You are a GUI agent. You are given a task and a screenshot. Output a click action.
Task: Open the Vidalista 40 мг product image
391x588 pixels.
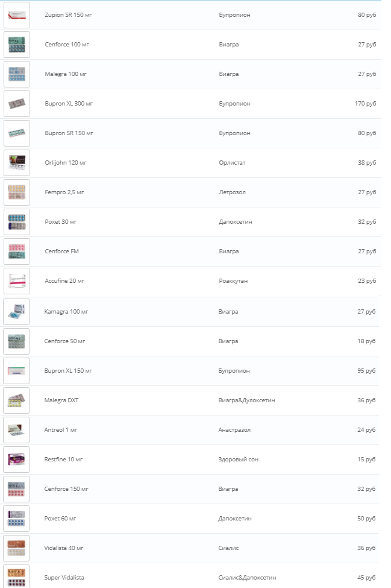[x=16, y=548]
